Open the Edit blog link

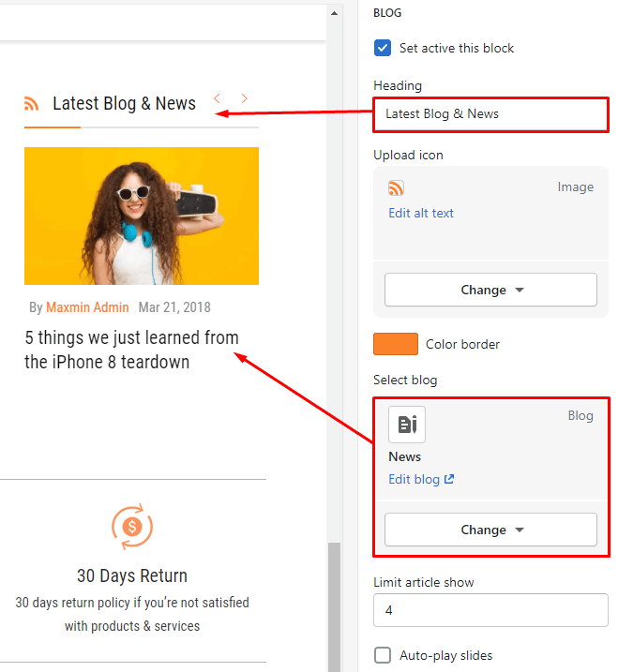point(421,479)
